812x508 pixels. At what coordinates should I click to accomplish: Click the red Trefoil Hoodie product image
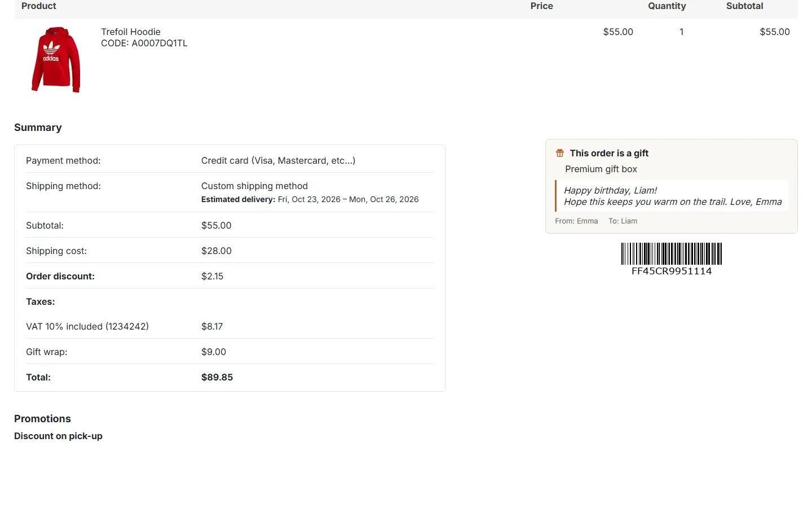tap(56, 60)
